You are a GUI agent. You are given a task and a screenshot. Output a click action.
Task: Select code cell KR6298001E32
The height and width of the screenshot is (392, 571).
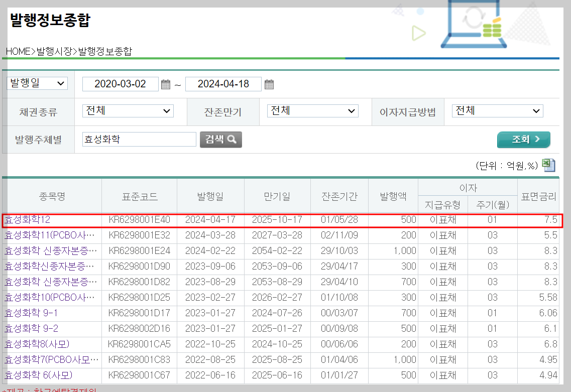point(140,235)
